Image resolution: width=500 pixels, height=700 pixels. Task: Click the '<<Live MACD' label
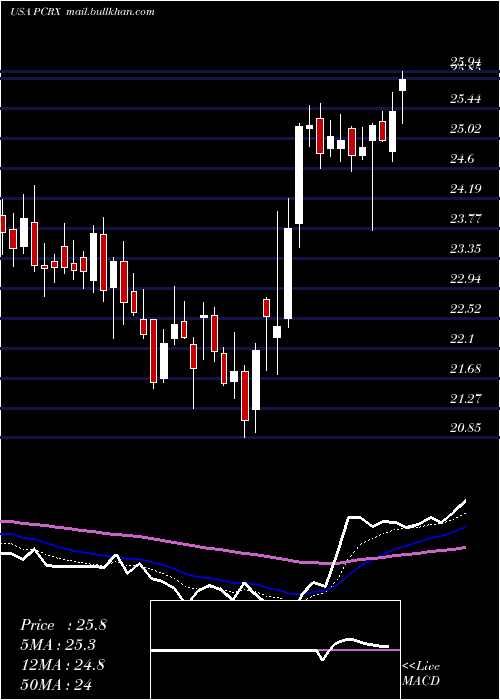(421, 673)
